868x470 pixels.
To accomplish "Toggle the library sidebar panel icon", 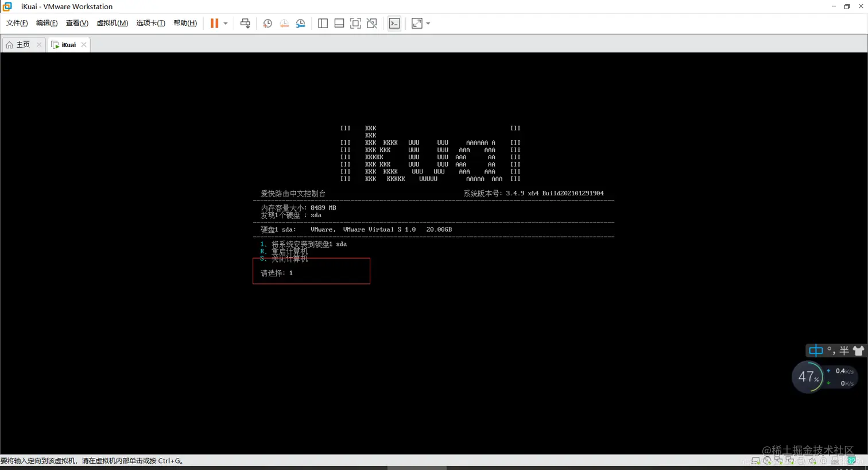I will 323,23.
